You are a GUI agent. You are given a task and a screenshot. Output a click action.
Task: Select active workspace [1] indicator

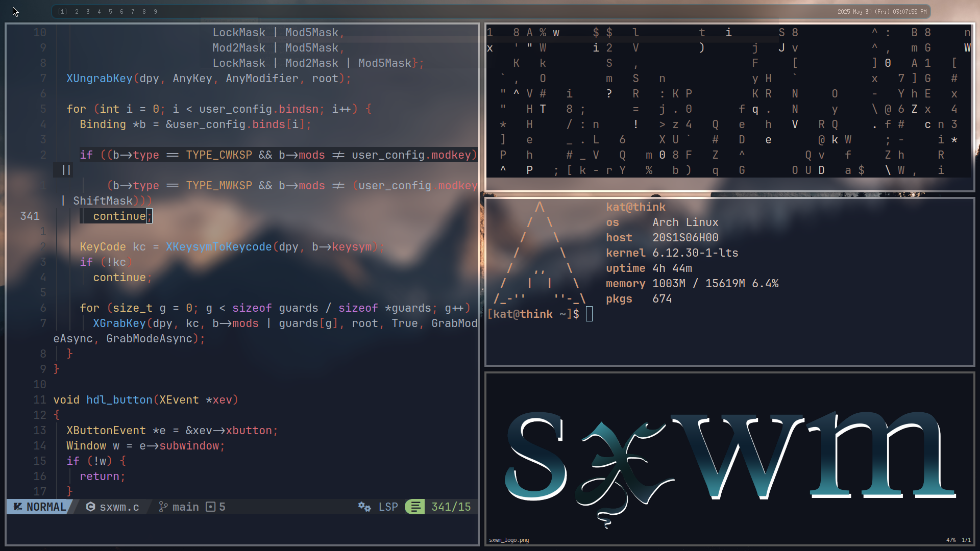point(62,11)
